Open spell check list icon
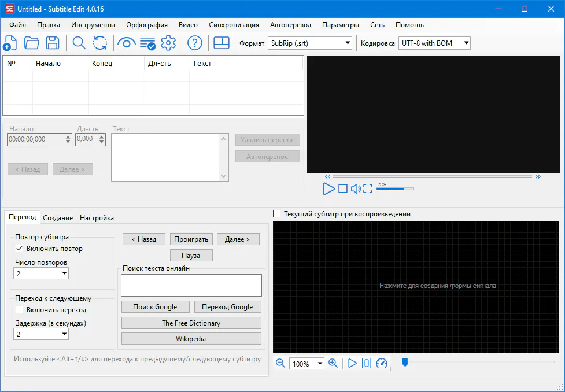565x392 pixels. (147, 43)
